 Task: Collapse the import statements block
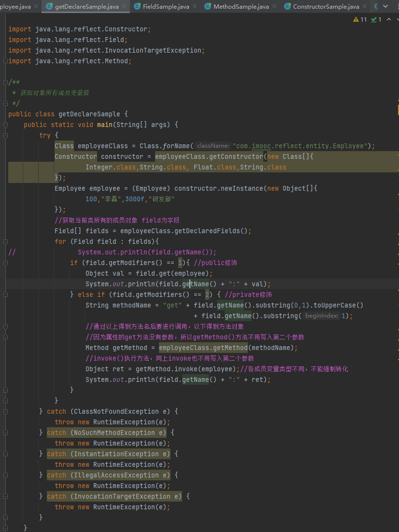click(x=5, y=61)
